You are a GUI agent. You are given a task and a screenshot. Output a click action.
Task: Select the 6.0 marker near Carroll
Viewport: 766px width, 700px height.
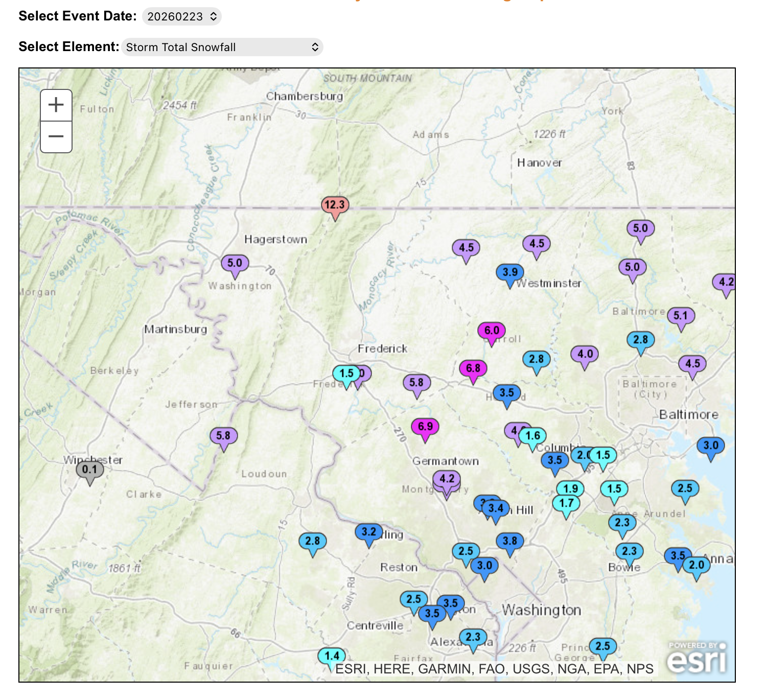(492, 331)
